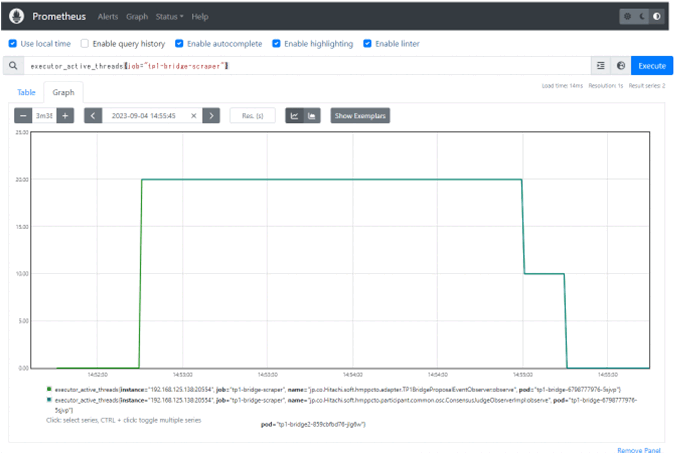Viewport: 681px width, 455px height.
Task: Select the Graph tab
Action: pos(63,92)
